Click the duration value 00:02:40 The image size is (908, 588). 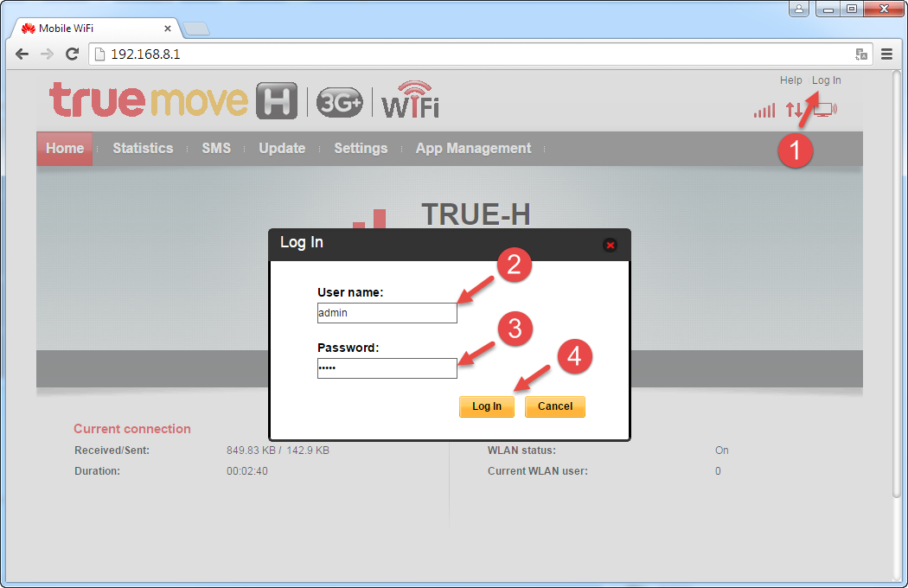(247, 471)
